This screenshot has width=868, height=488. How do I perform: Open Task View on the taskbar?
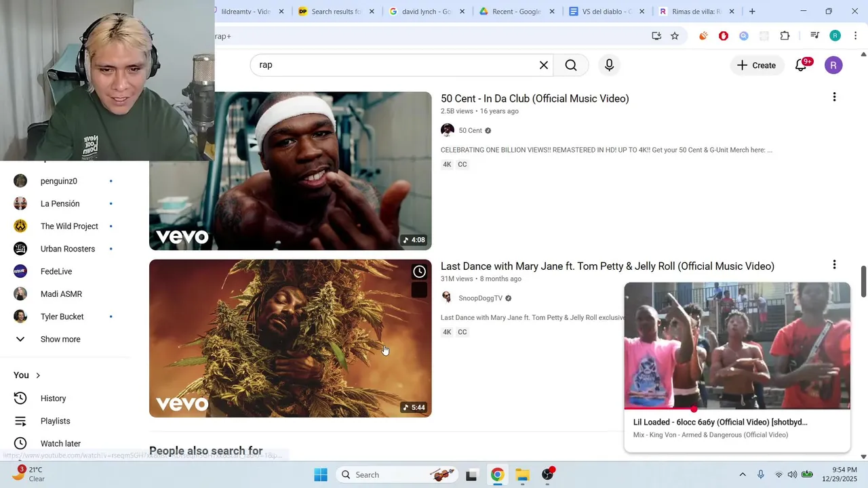coord(471,474)
